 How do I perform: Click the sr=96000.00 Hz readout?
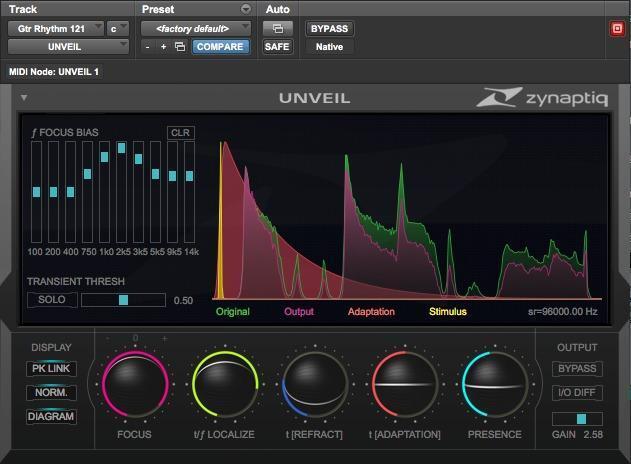[563, 311]
